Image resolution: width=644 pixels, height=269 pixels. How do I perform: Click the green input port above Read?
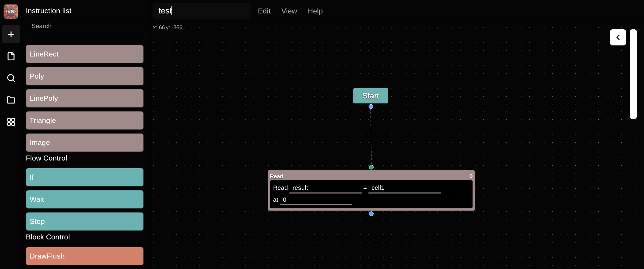(x=371, y=167)
